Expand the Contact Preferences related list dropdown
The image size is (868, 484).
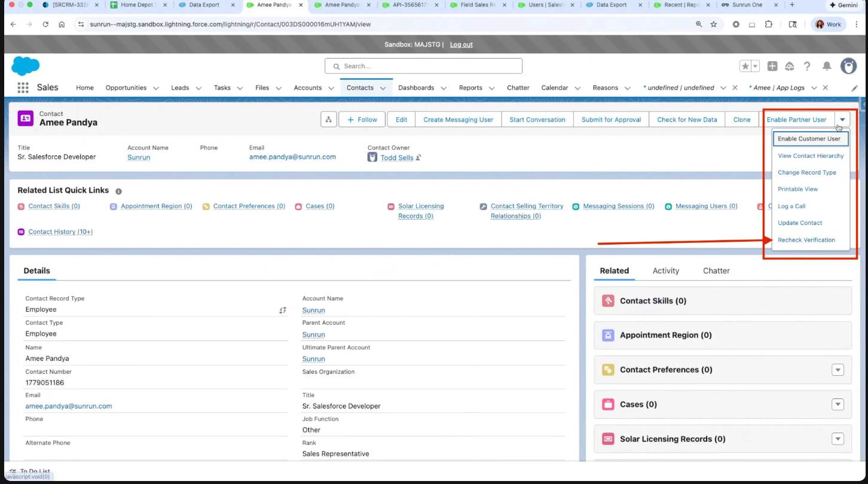[x=838, y=370]
